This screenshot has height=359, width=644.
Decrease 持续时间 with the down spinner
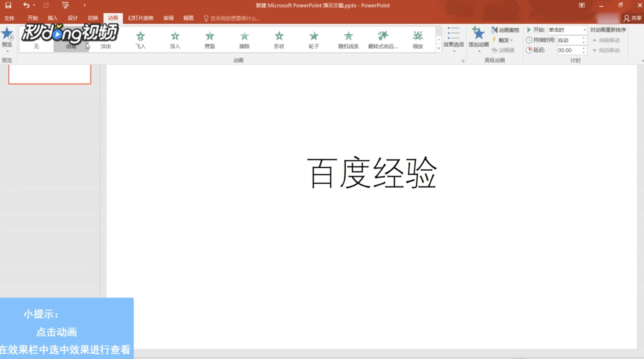pyautogui.click(x=584, y=42)
